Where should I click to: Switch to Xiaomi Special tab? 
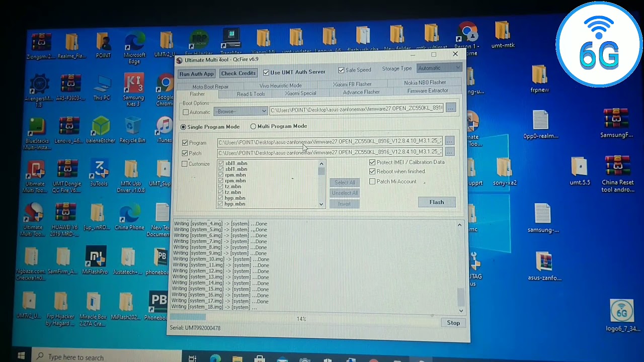coord(300,94)
